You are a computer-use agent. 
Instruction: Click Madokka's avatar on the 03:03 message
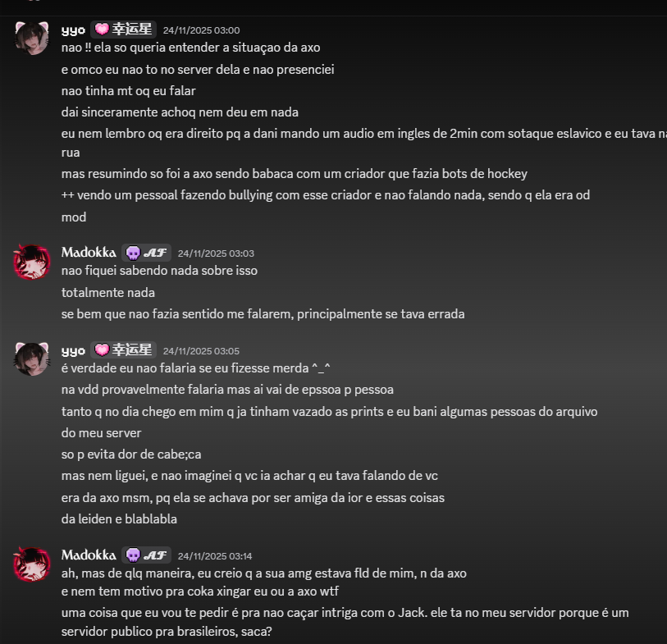tap(32, 262)
